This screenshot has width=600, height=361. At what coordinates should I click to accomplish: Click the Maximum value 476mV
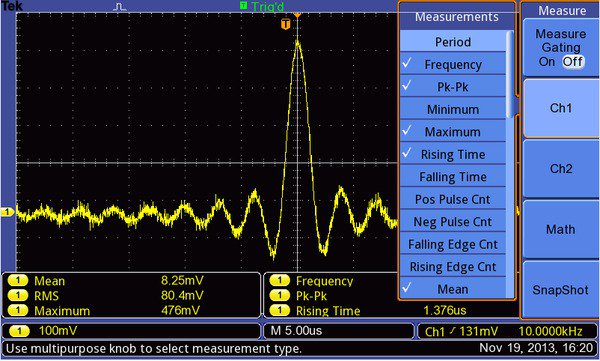click(180, 310)
